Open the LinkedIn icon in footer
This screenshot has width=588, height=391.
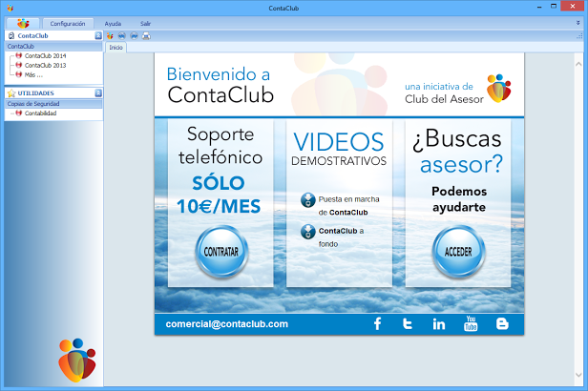coord(439,324)
